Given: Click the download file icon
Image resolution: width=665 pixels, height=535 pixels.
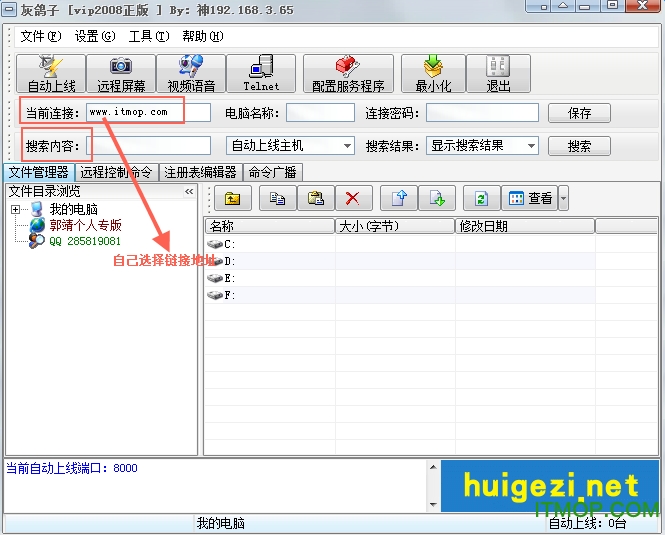Looking at the screenshot, I should [437, 198].
